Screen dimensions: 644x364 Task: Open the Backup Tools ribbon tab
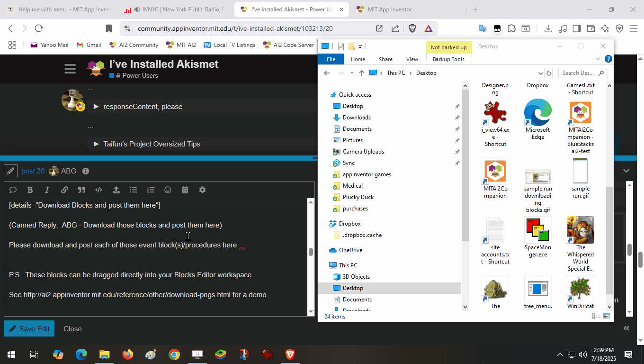(448, 59)
